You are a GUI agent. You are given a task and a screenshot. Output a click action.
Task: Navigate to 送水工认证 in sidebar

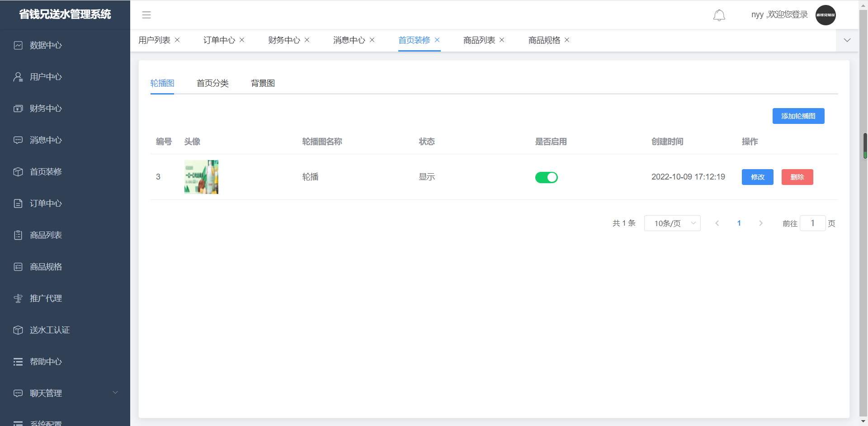(49, 330)
